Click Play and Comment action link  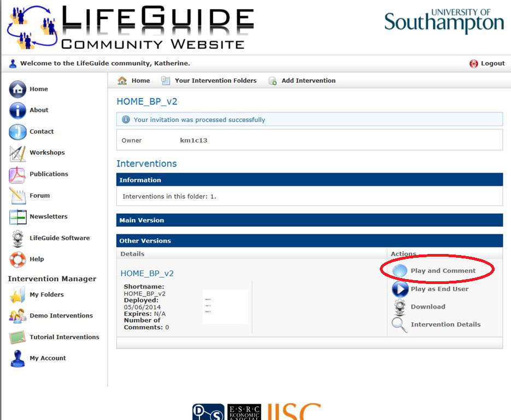point(443,271)
